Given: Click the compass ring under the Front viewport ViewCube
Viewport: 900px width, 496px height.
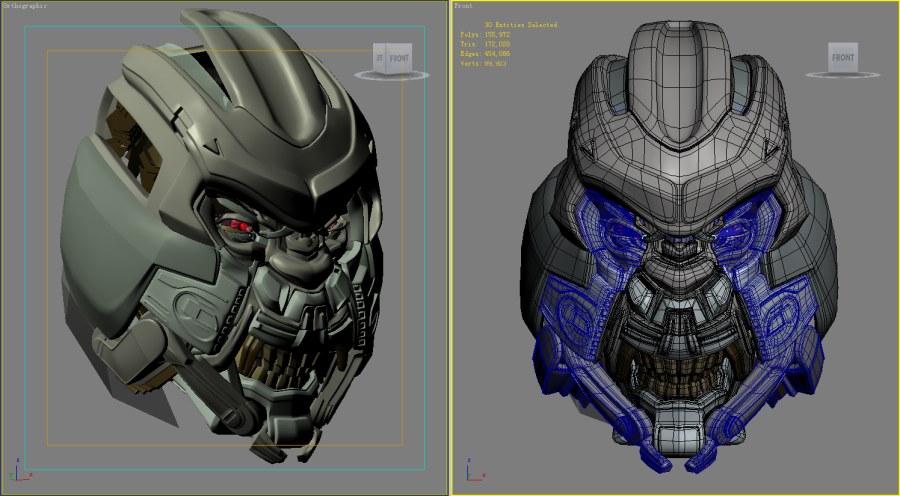Looking at the screenshot, I should tap(843, 75).
